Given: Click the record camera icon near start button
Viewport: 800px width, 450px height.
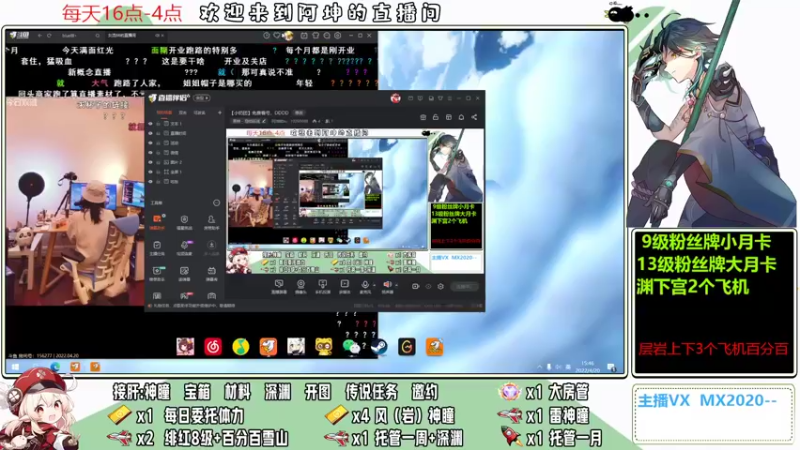Looking at the screenshot, I should point(415,286).
